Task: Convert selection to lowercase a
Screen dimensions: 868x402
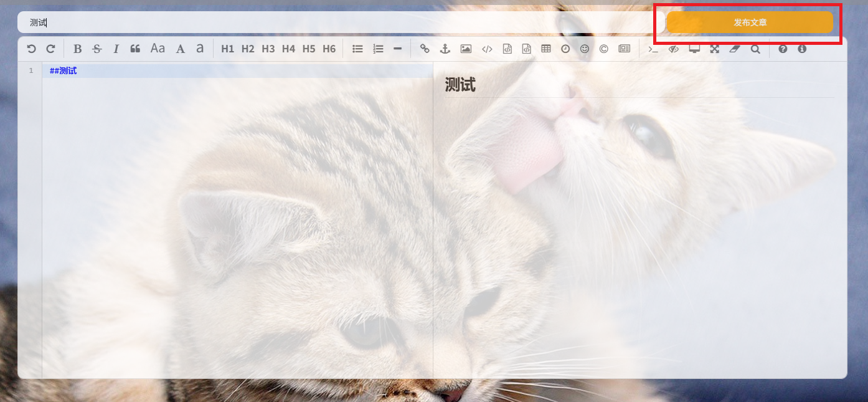Action: point(200,49)
